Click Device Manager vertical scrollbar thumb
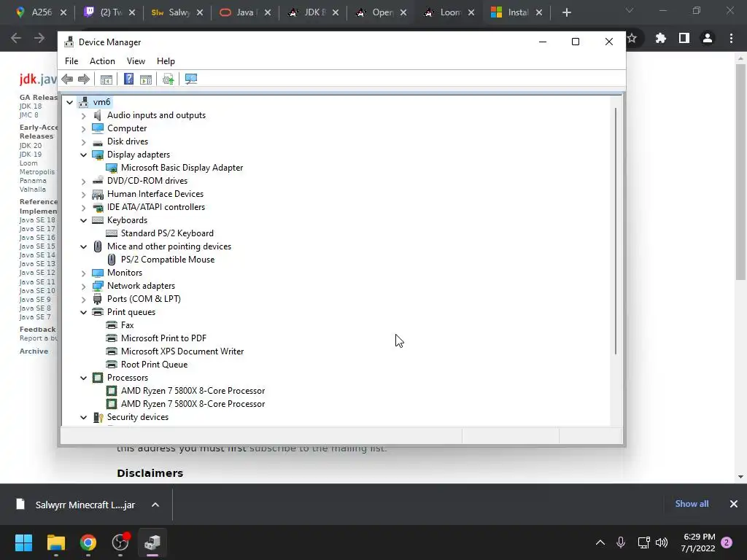Viewport: 747px width, 560px height. point(616,231)
